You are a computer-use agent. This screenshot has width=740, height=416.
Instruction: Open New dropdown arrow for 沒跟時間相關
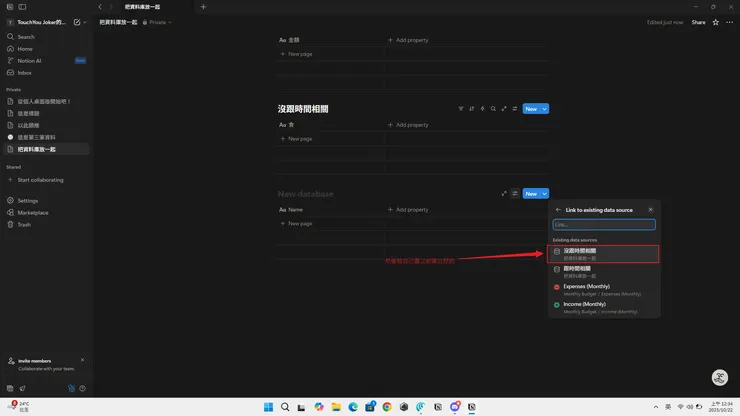[x=545, y=109]
